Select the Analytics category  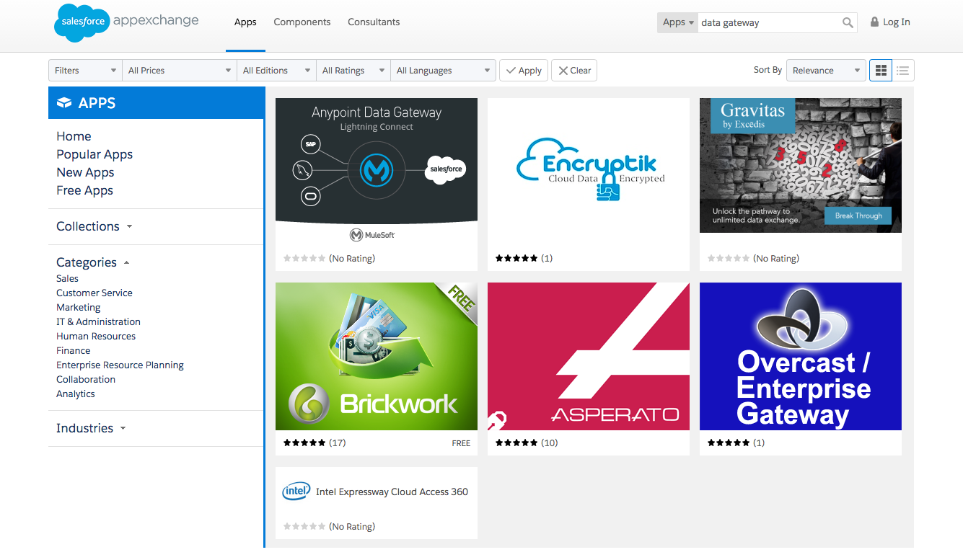click(x=76, y=394)
